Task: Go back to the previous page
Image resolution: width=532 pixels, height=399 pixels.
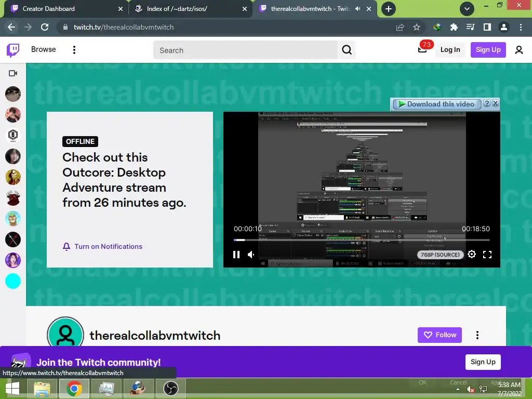Action: [x=11, y=27]
